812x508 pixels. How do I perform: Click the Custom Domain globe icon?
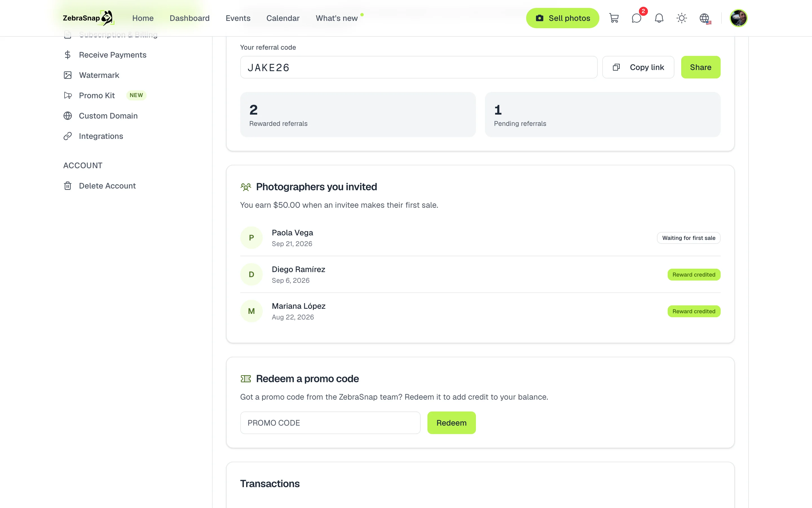pyautogui.click(x=67, y=116)
